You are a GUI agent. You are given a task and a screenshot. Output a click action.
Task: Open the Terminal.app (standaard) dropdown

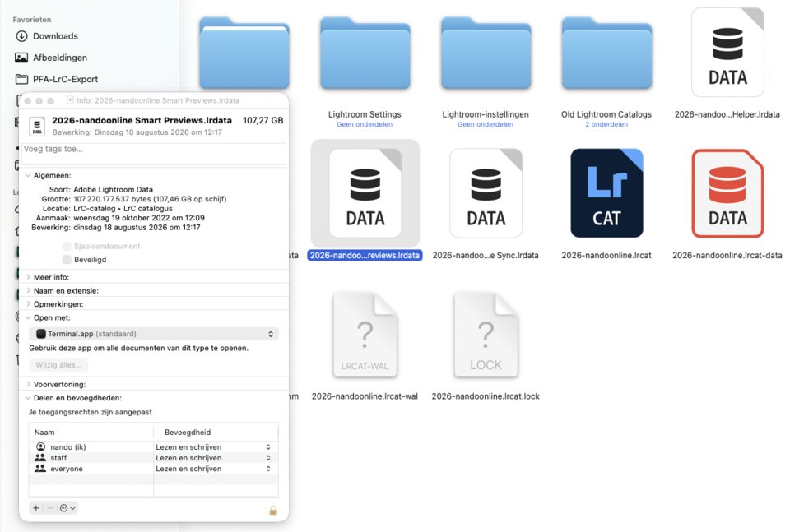[154, 334]
